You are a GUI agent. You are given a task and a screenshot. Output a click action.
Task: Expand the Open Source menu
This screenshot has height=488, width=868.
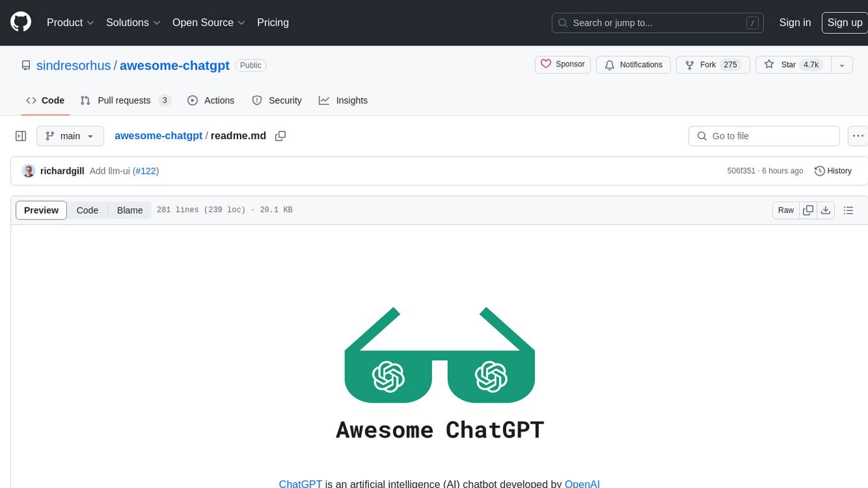209,22
